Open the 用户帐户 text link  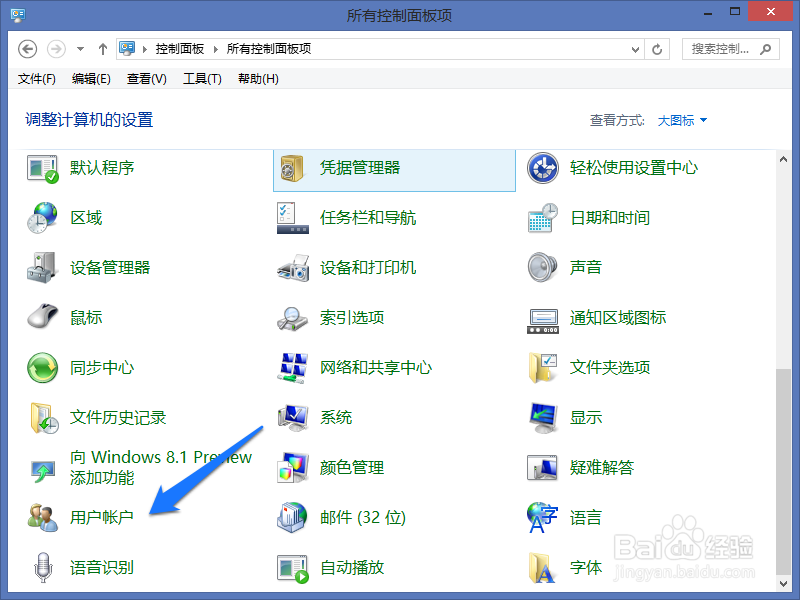102,517
